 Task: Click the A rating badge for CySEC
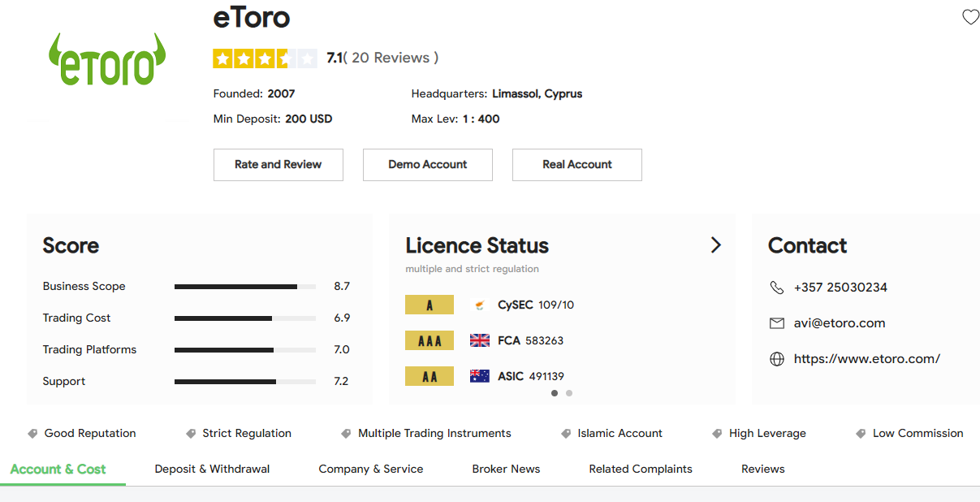(x=430, y=305)
